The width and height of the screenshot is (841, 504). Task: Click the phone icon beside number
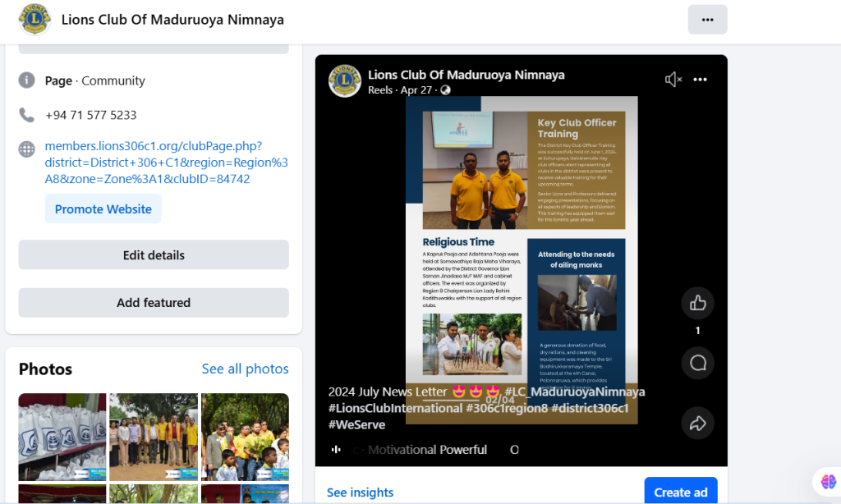27,115
